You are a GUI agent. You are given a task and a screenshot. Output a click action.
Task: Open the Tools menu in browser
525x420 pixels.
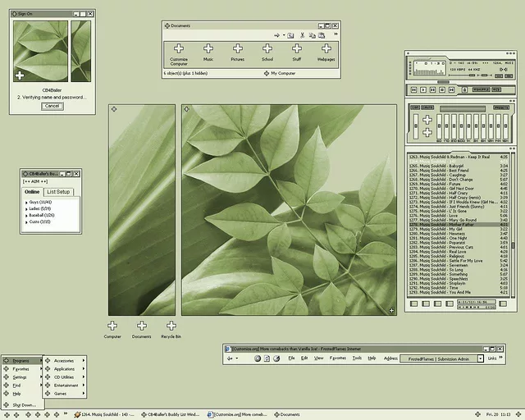pos(357,358)
